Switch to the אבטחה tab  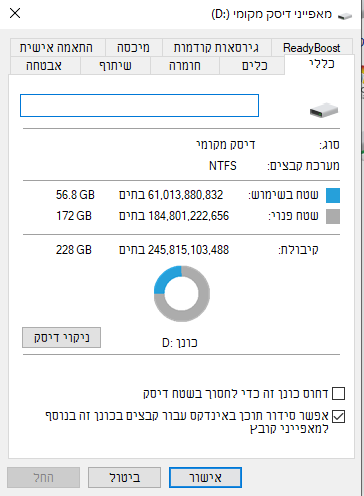tap(44, 66)
